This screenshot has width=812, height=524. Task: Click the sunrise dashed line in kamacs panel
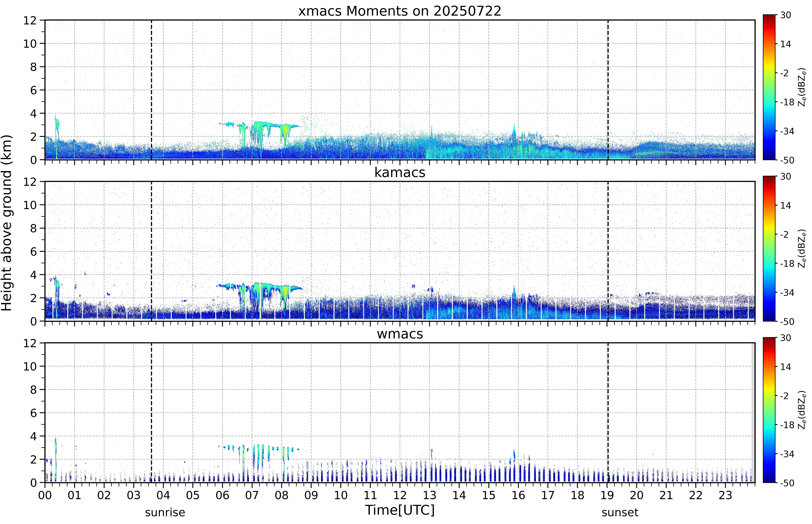[151, 251]
